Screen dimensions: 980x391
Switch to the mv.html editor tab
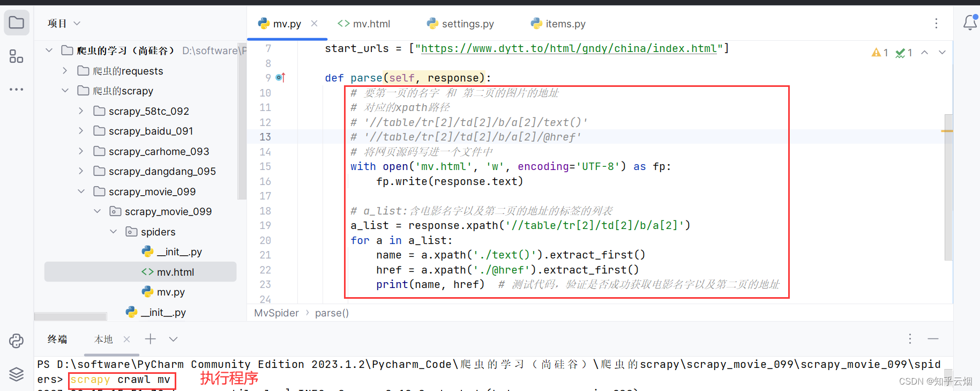(x=364, y=24)
